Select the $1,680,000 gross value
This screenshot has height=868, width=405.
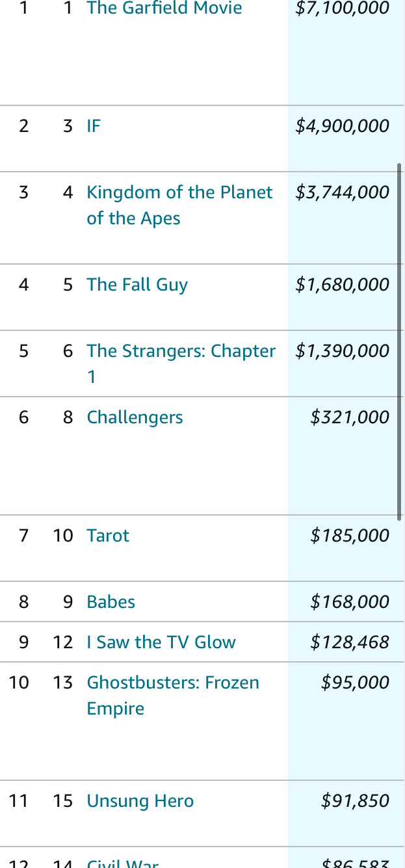tap(343, 284)
